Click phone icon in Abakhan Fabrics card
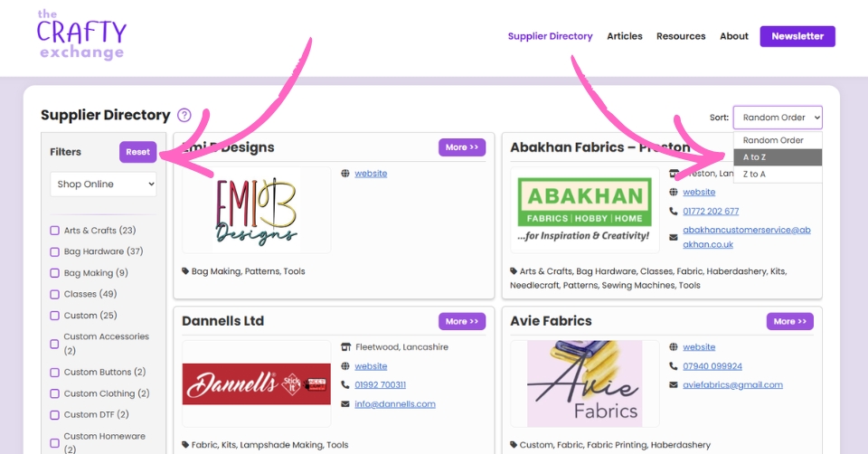This screenshot has height=454, width=868. pyautogui.click(x=674, y=212)
